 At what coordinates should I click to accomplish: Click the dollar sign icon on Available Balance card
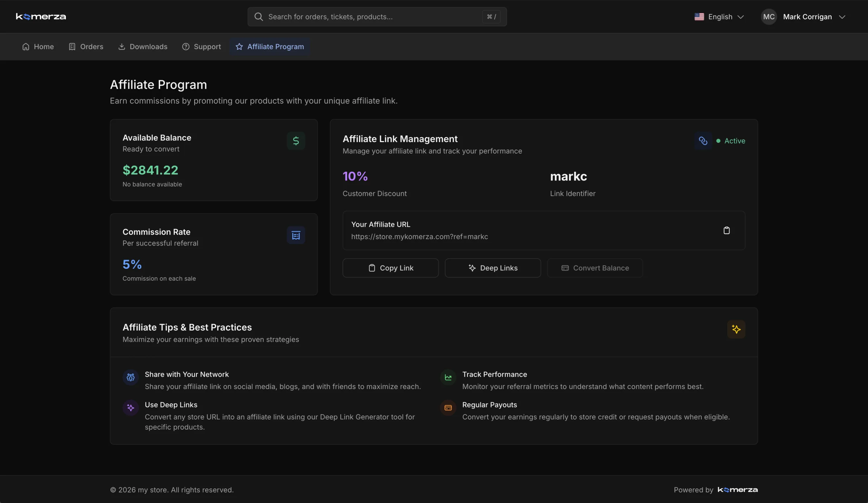[296, 141]
